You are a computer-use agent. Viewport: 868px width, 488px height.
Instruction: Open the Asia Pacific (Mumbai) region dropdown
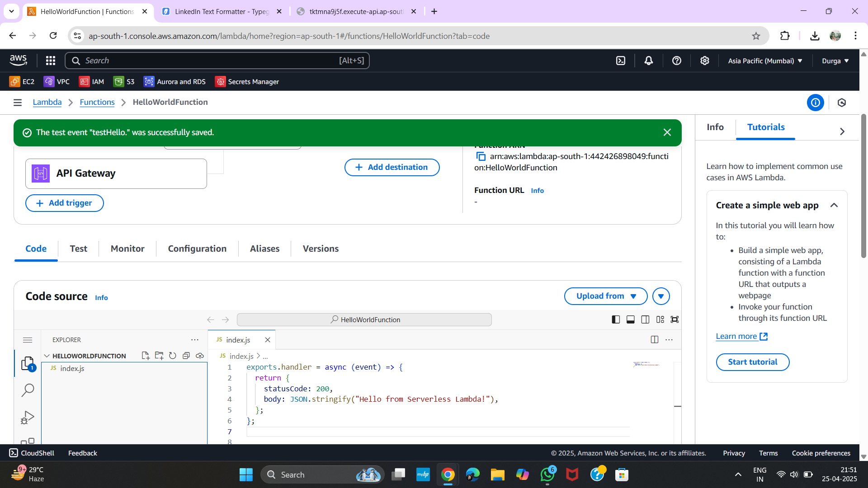[765, 61]
